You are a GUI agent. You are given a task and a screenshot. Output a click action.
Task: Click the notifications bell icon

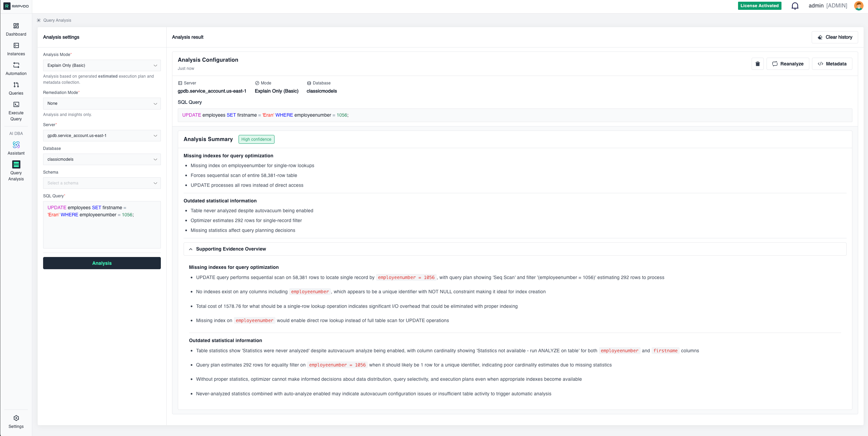tap(795, 6)
